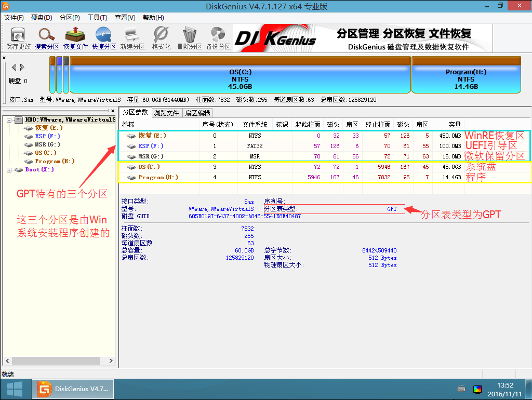
Task: Start Quick Partition (快速分区) tool
Action: [x=104, y=38]
